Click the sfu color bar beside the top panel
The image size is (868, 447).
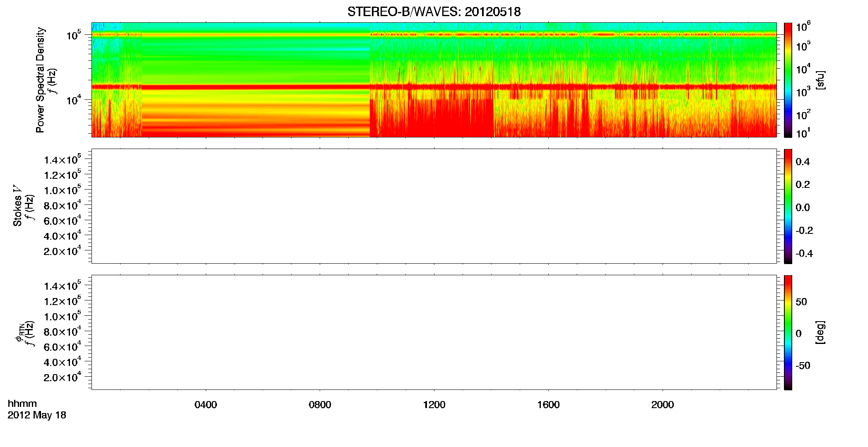point(788,80)
